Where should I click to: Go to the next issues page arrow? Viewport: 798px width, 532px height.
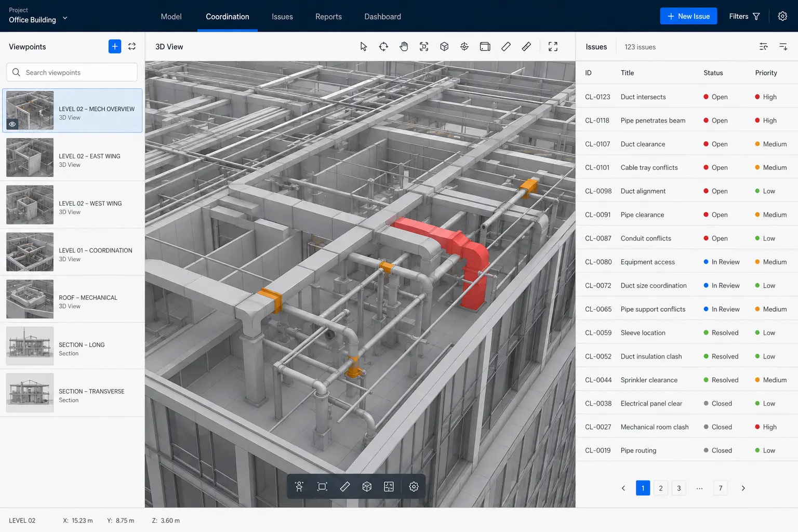click(x=743, y=488)
